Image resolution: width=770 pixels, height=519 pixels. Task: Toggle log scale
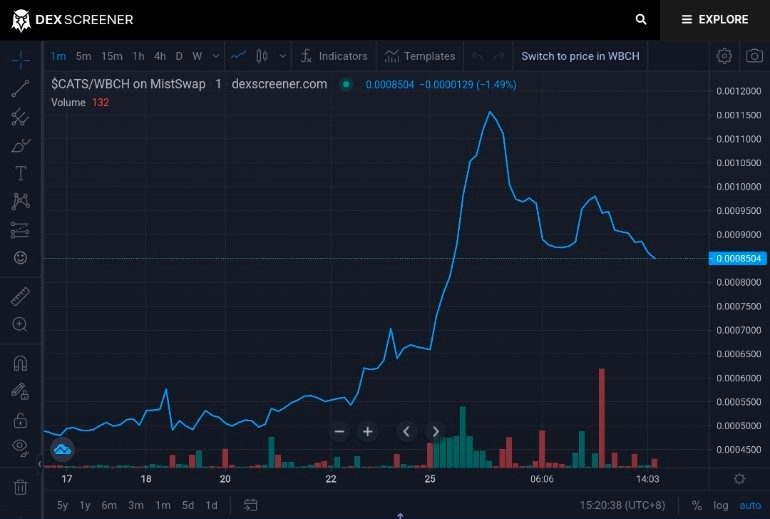[721, 505]
